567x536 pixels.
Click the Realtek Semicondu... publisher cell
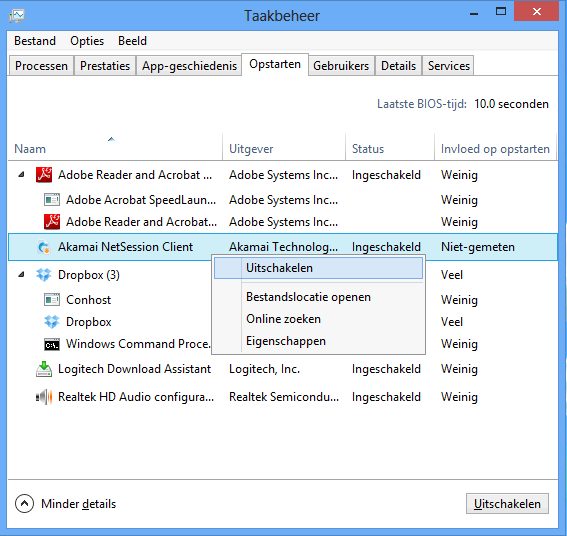[284, 397]
